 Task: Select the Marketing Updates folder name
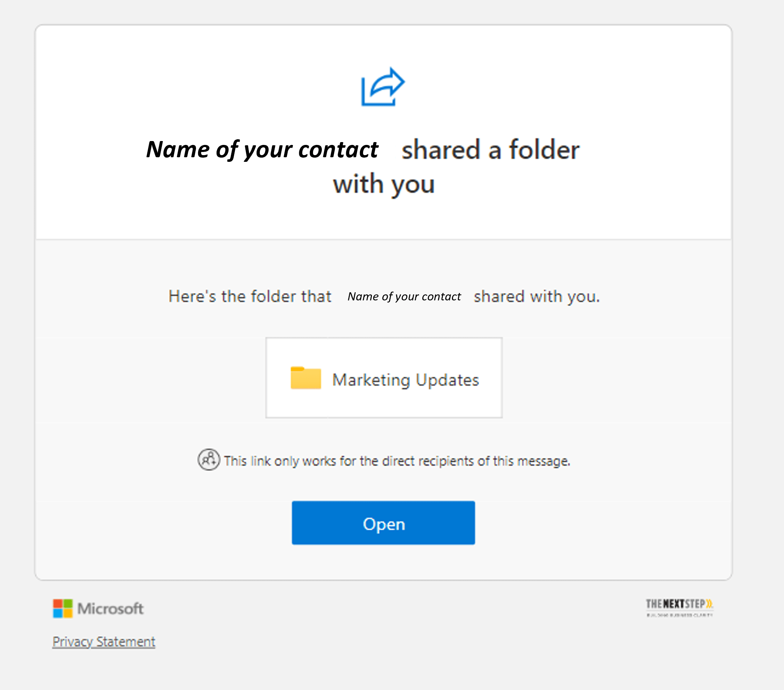pyautogui.click(x=406, y=380)
